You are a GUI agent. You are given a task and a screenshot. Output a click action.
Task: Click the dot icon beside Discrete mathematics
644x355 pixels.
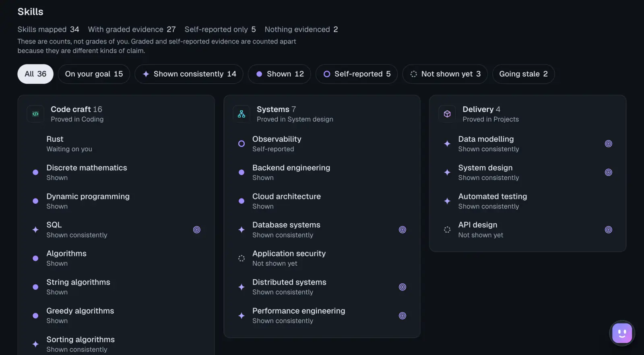coord(35,172)
